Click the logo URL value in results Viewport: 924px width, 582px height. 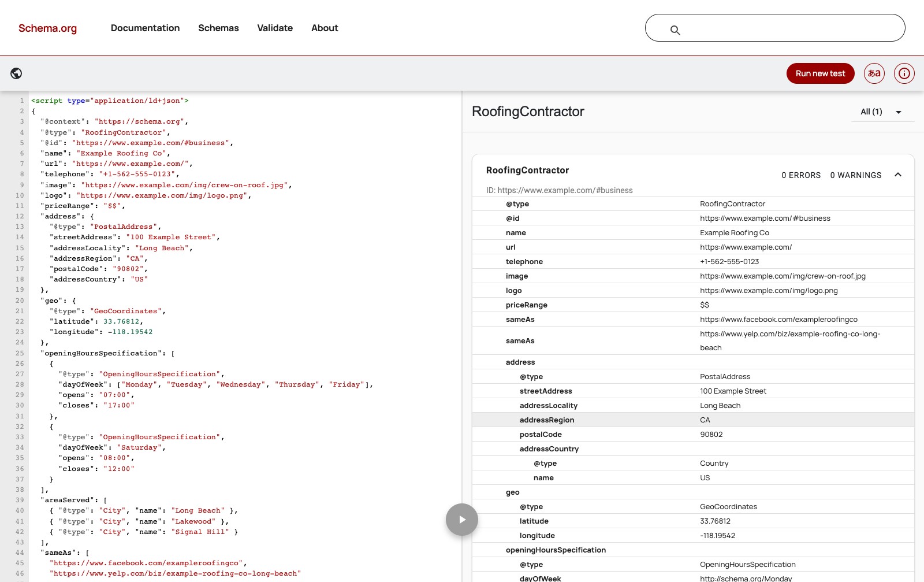tap(769, 291)
